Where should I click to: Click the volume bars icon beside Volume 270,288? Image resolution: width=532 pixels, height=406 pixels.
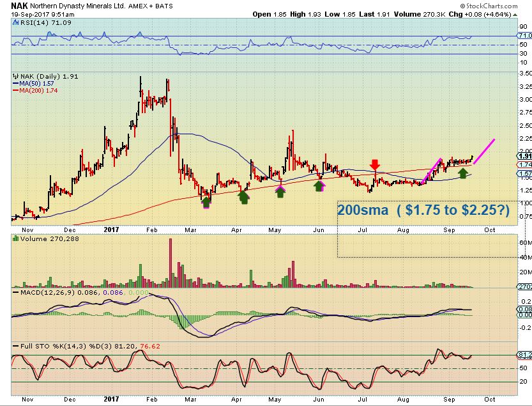point(15,238)
